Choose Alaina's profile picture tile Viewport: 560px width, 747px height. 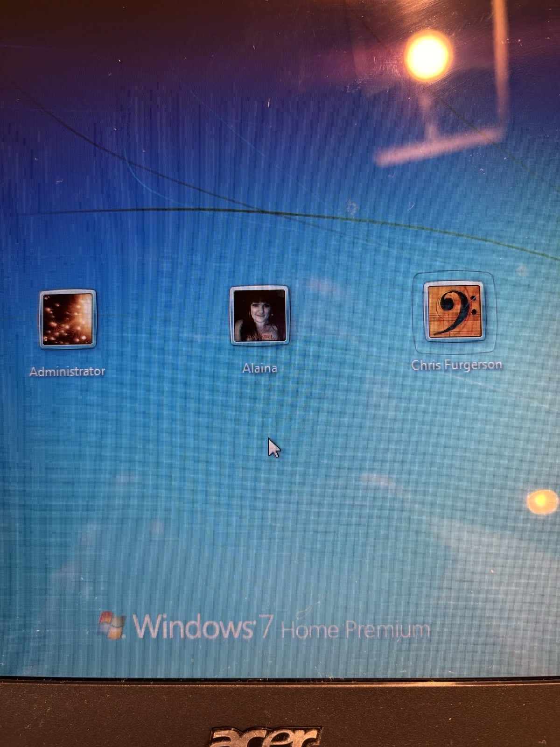coord(260,316)
